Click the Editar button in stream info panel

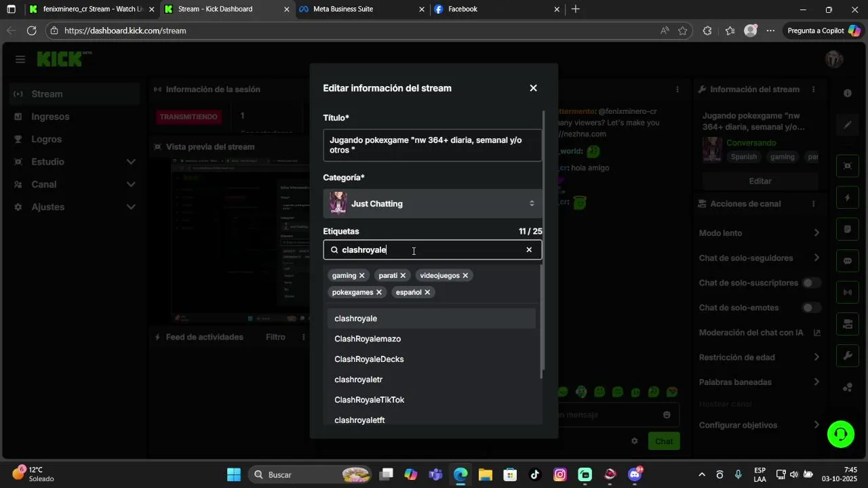(x=760, y=181)
